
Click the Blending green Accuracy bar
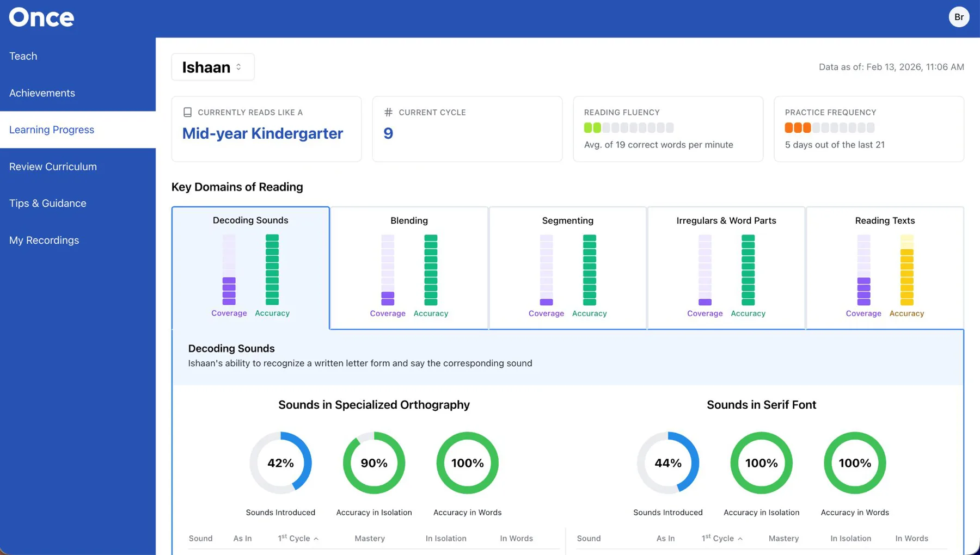(431, 270)
